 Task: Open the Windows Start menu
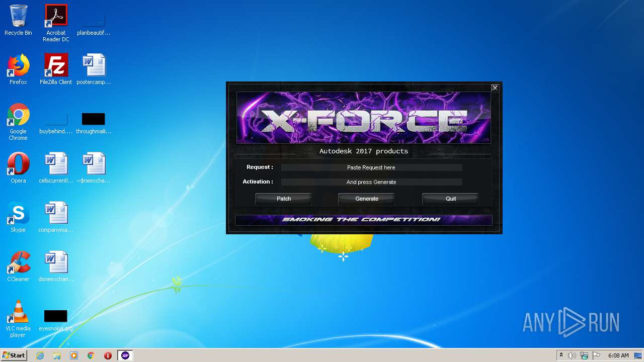14,355
